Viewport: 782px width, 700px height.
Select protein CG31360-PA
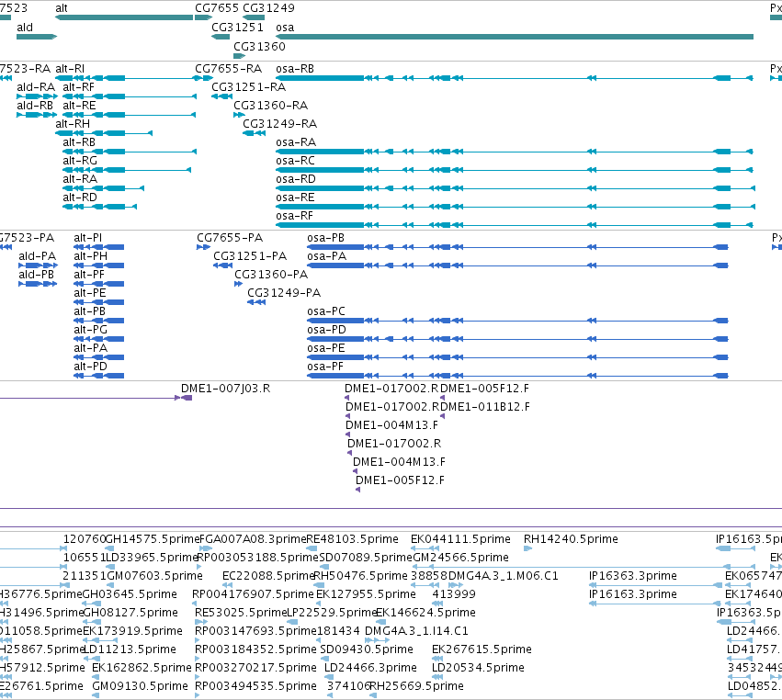238,284
